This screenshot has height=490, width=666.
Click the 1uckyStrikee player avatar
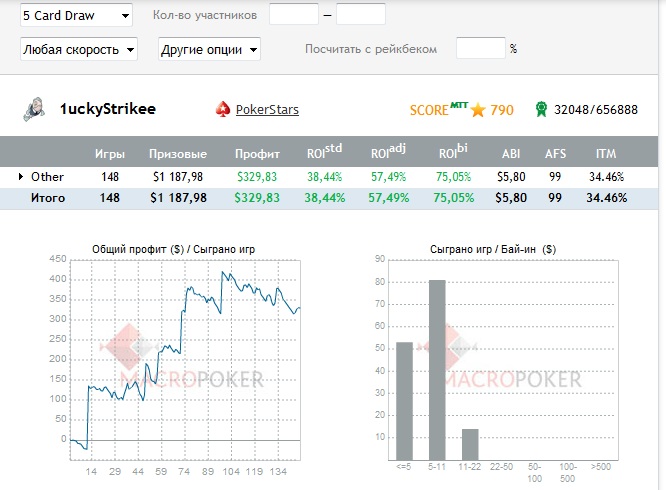tap(34, 108)
